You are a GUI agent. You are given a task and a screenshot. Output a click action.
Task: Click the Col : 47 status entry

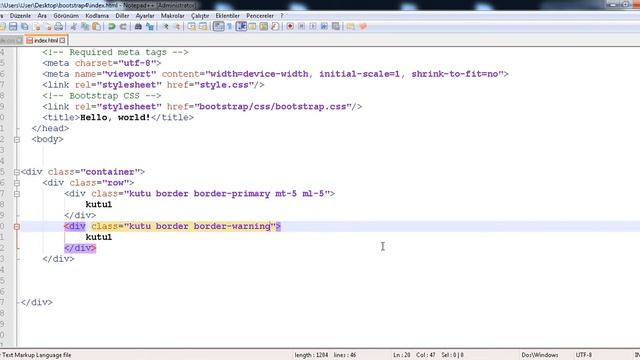point(426,355)
